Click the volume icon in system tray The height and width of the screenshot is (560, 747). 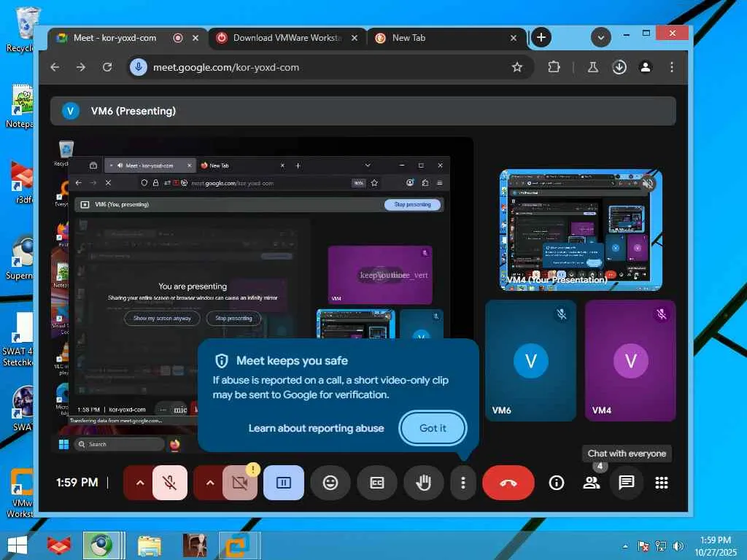tap(678, 545)
